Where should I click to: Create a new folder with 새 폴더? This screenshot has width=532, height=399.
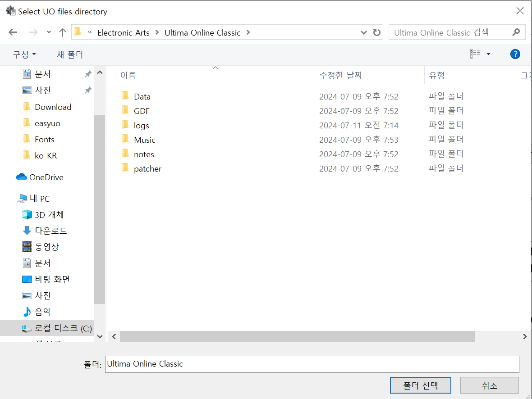pos(70,54)
